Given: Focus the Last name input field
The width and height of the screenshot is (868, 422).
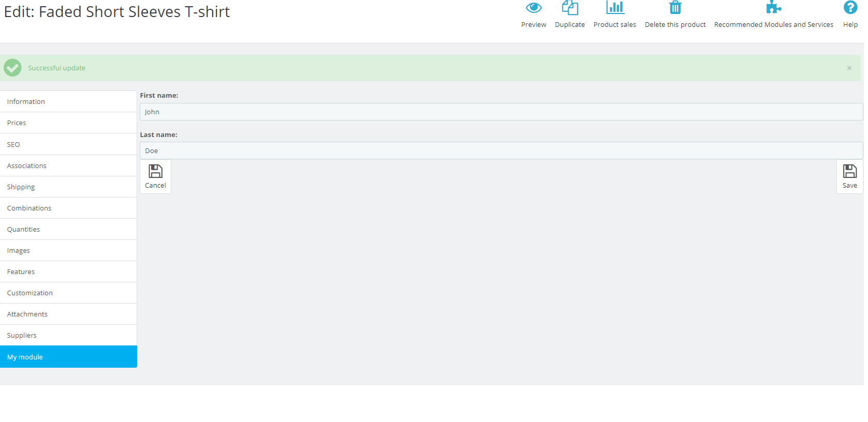Looking at the screenshot, I should pyautogui.click(x=501, y=150).
